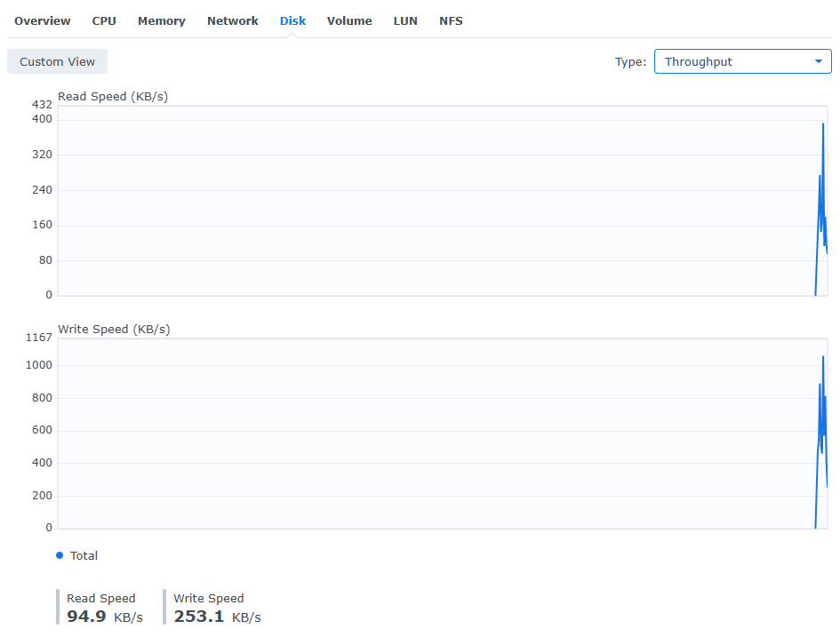Select the Memory tab
This screenshot has width=840, height=637.
click(x=161, y=20)
